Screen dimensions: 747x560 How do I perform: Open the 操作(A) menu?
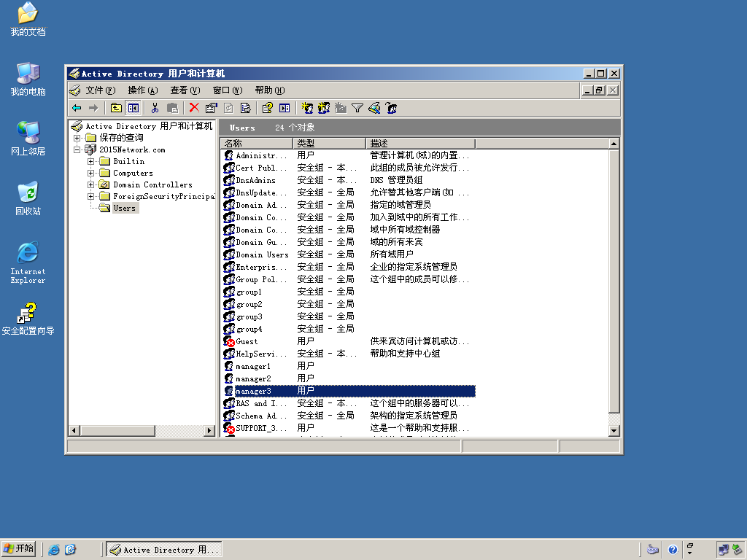pyautogui.click(x=142, y=90)
